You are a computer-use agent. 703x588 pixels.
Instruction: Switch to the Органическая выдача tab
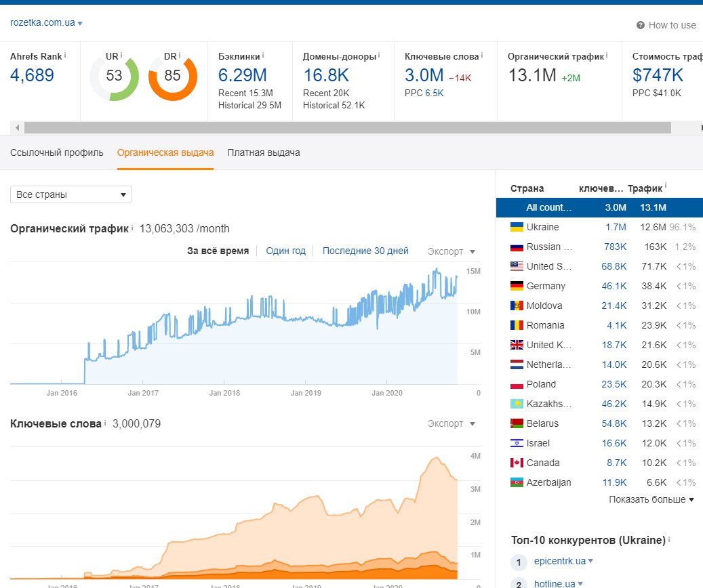(x=165, y=153)
